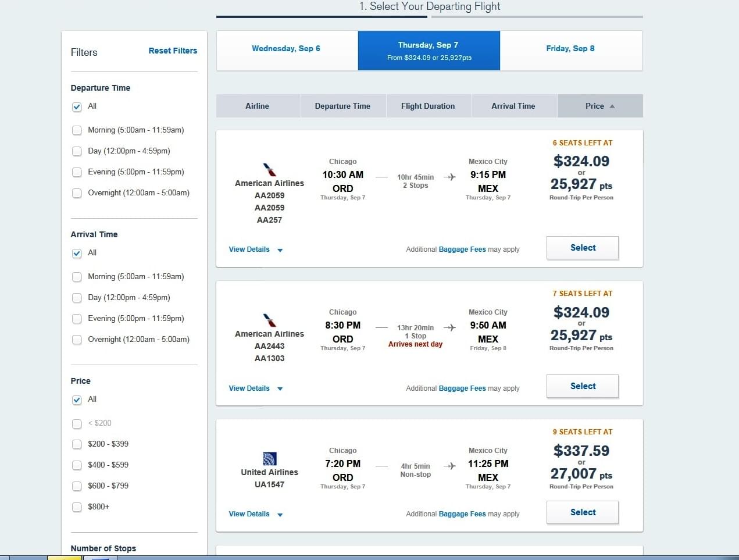The width and height of the screenshot is (739, 560).
Task: Select the $337.59 United flight
Action: (583, 512)
